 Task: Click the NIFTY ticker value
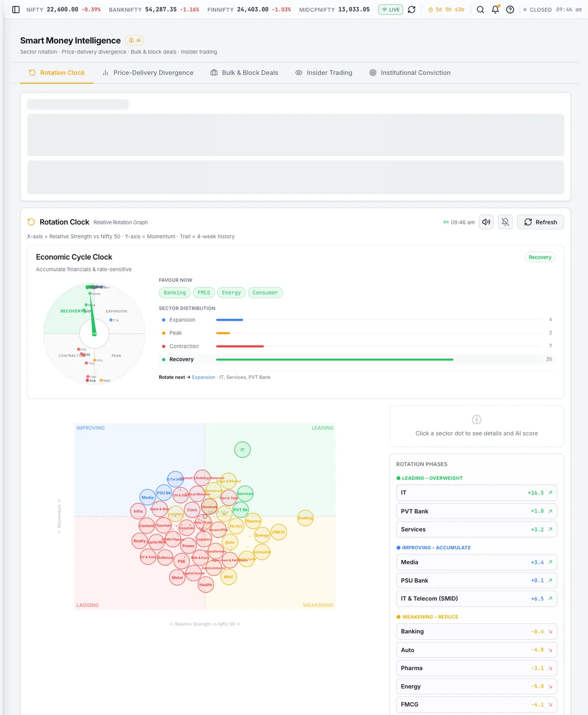pos(63,10)
